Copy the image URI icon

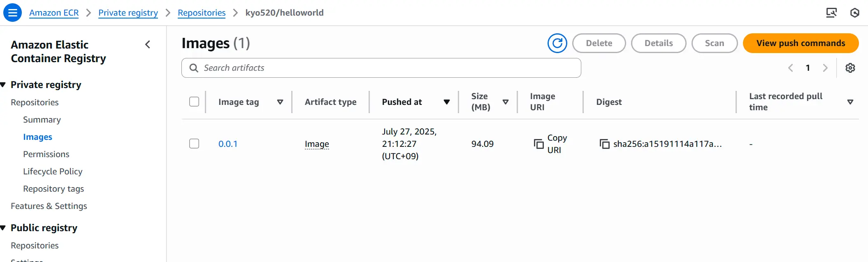(x=538, y=144)
